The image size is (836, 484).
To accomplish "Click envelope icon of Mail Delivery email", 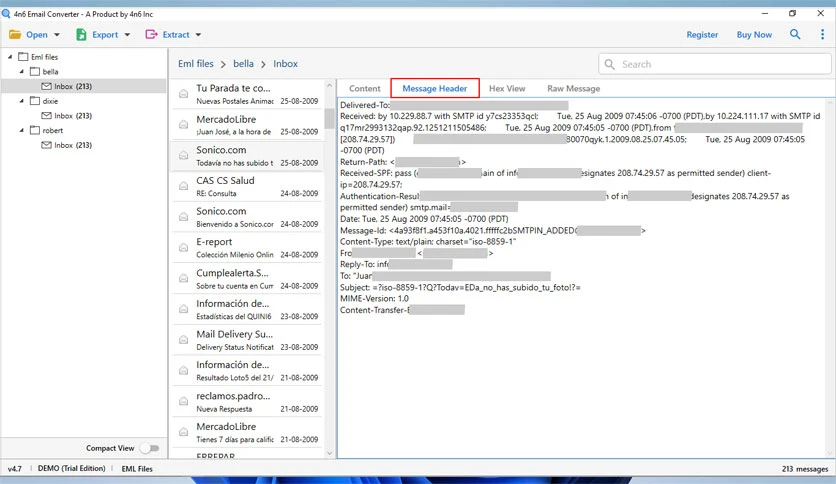I will click(x=183, y=340).
